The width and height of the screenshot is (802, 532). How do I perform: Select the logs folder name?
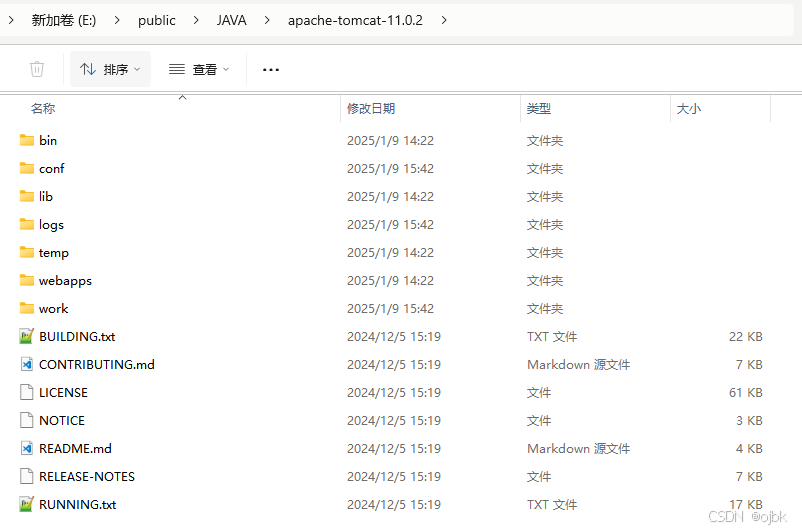(x=51, y=225)
